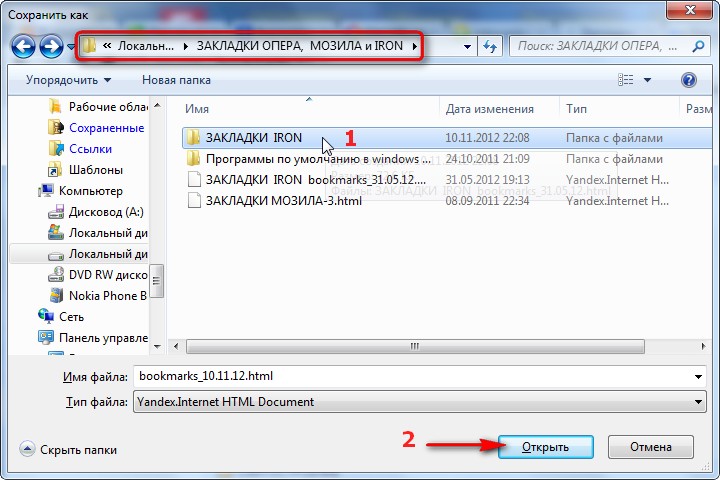Click the navigation pane scroll up arrow
Image resolution: width=720 pixels, height=480 pixels.
click(157, 105)
